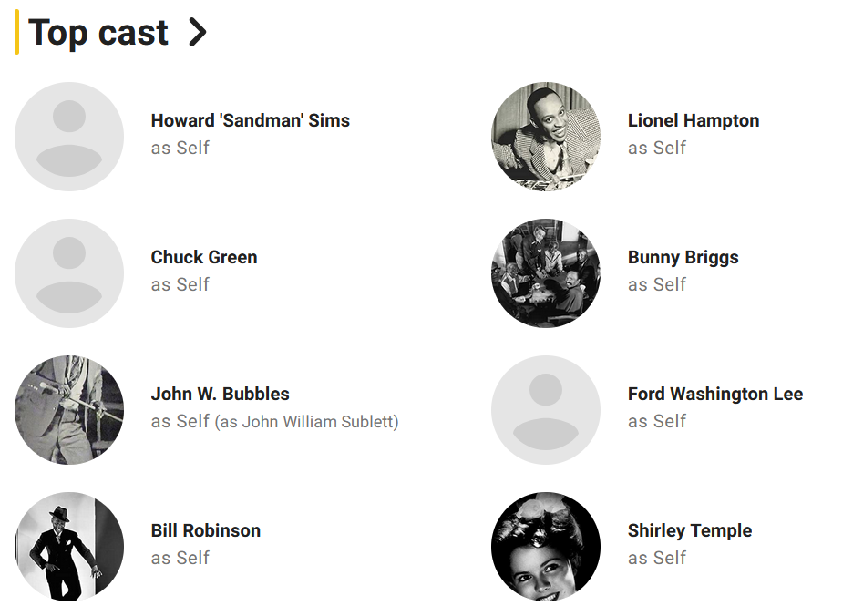Image resolution: width=853 pixels, height=616 pixels.
Task: Open the Ford Washington Lee name link
Action: [x=715, y=394]
